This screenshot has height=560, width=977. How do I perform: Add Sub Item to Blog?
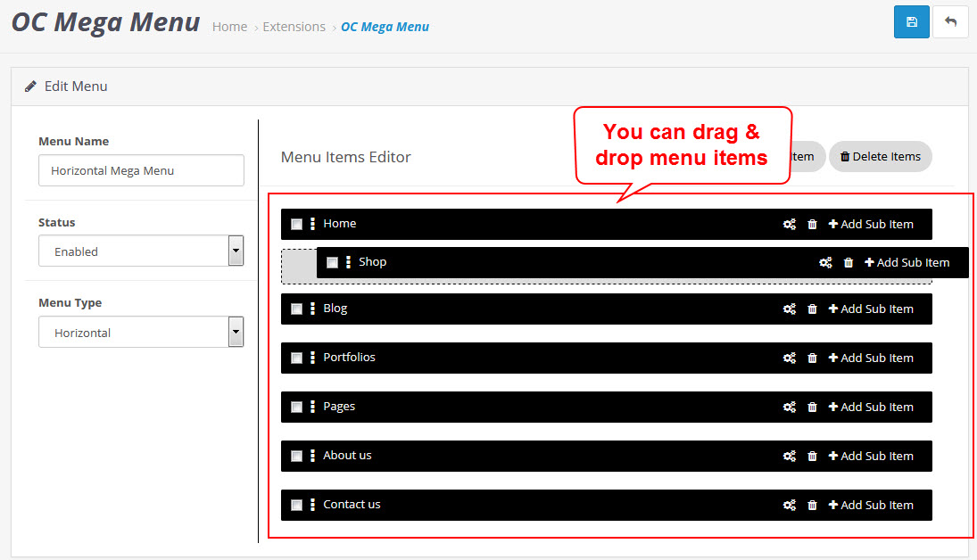871,309
